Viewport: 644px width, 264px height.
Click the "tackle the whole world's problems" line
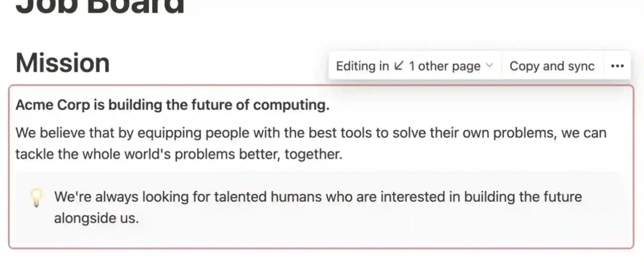click(179, 154)
